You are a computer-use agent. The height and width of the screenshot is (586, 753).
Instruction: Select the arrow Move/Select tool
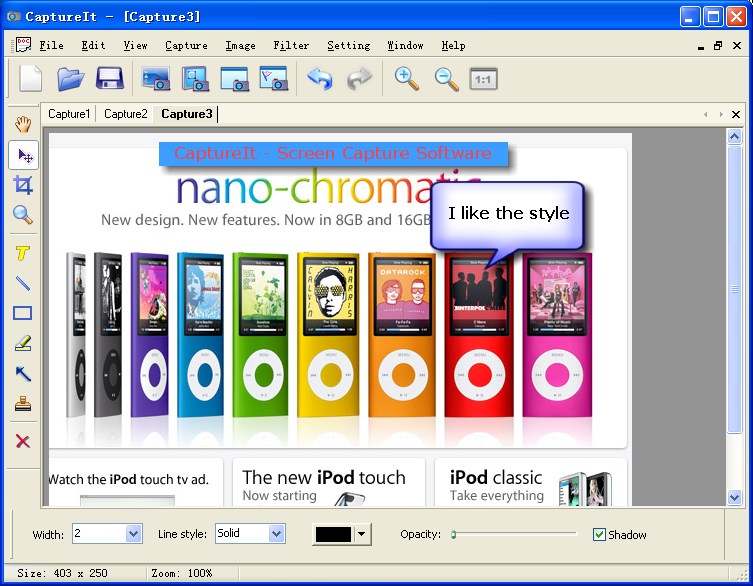(24, 155)
